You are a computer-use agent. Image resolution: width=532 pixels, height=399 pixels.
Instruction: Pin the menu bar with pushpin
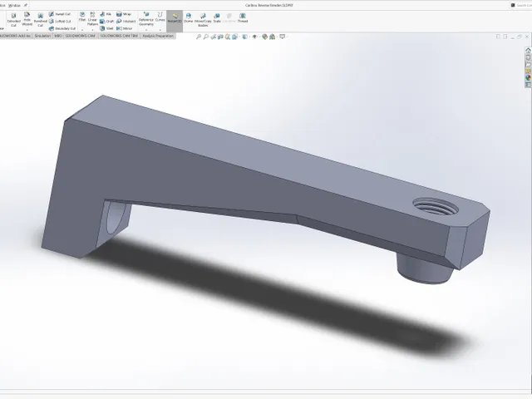(26, 6)
